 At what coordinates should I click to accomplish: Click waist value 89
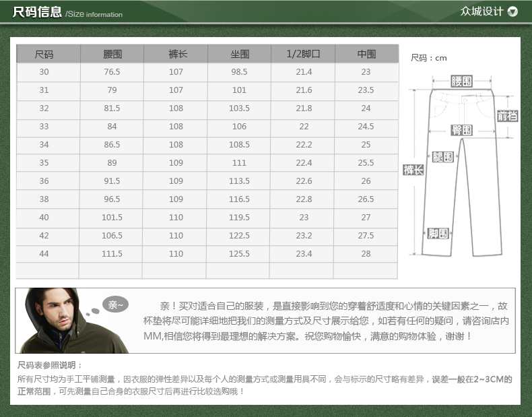pos(112,163)
